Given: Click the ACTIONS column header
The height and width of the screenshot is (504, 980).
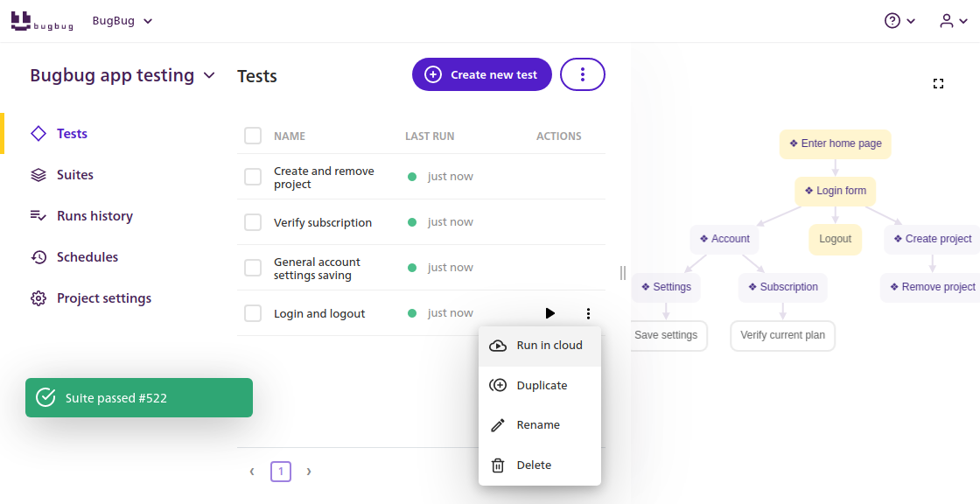Looking at the screenshot, I should pos(559,136).
